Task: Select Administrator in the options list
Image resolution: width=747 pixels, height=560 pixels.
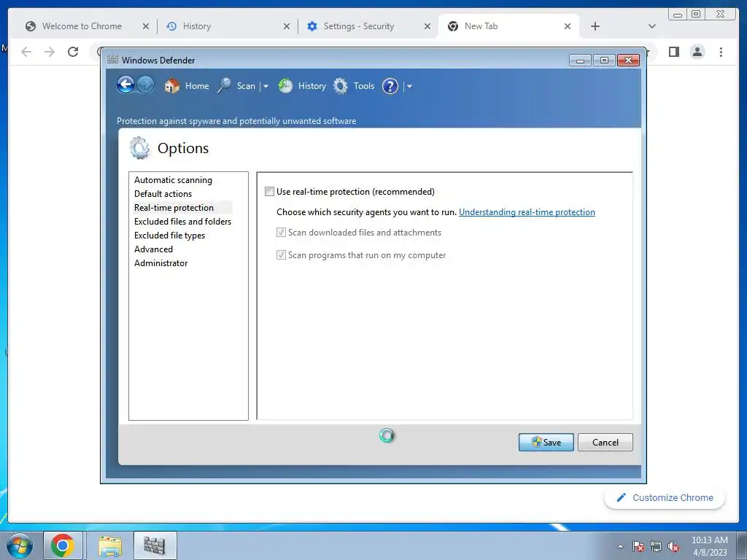Action: (161, 262)
